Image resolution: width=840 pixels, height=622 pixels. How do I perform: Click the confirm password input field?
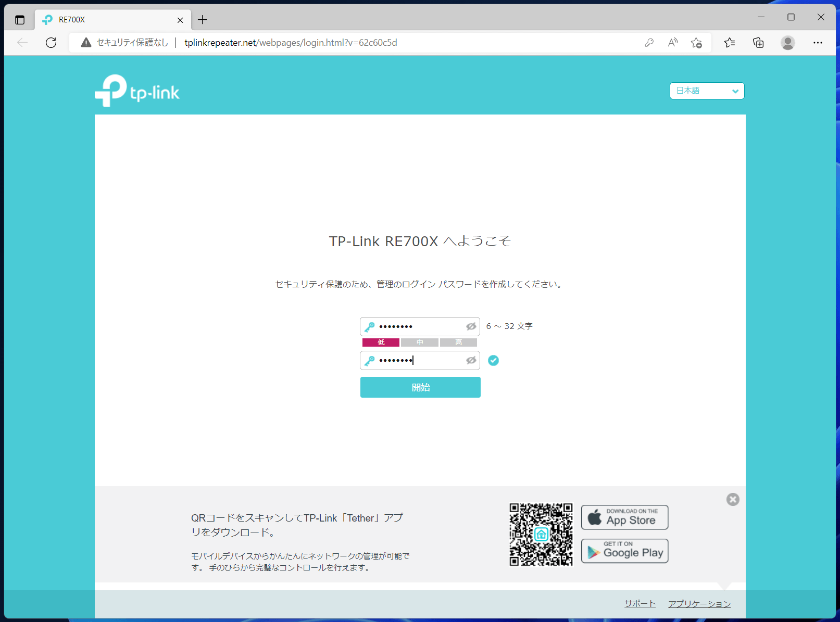[420, 360]
